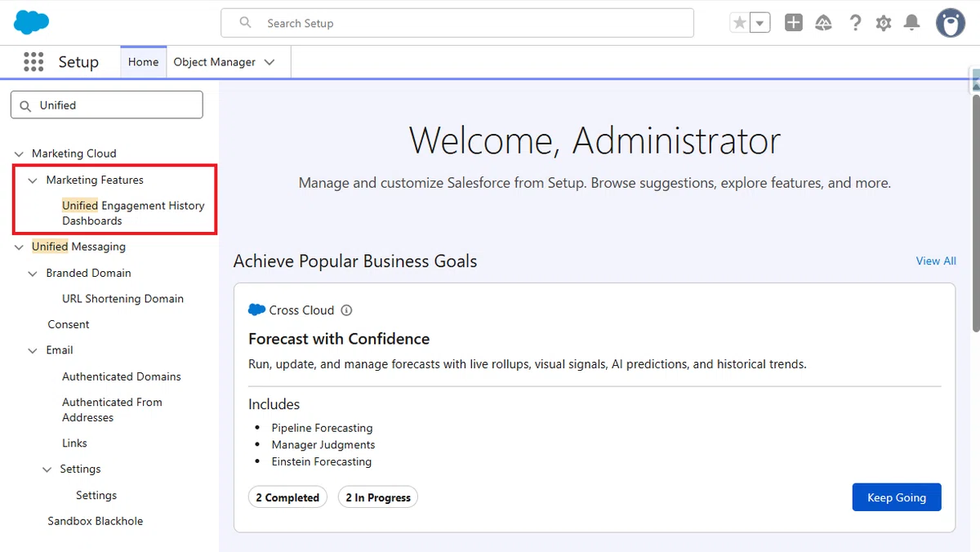Collapse the Email tree node
The height and width of the screenshot is (552, 980).
click(x=33, y=350)
